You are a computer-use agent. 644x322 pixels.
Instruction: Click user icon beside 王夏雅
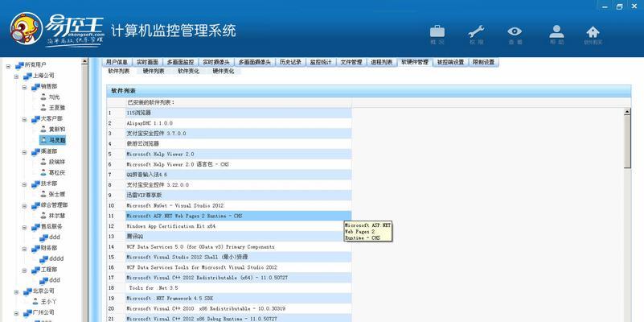pos(43,108)
